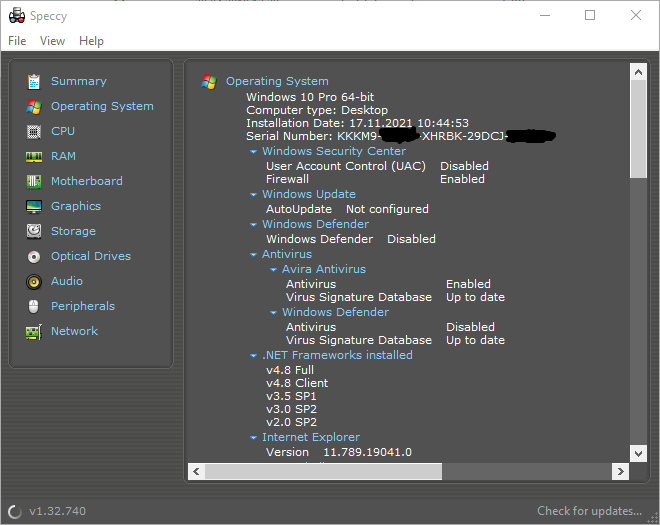
Task: Click the Operating System Windows flag sidebar icon
Action: pos(34,107)
